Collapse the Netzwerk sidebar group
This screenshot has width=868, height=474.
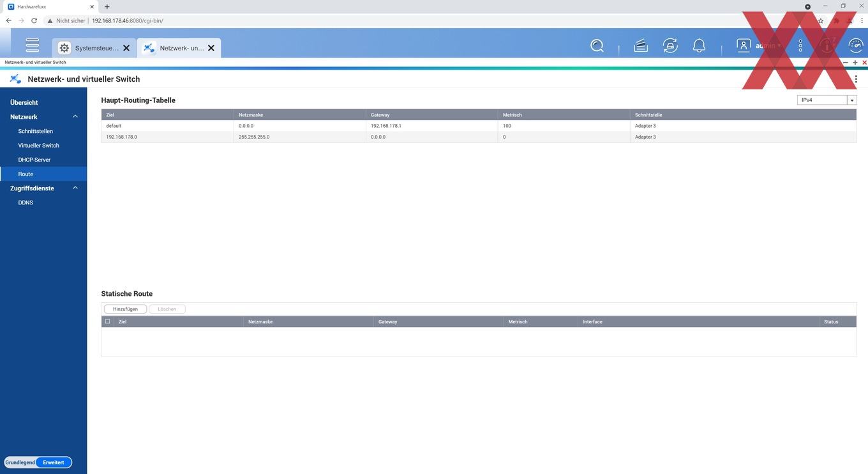(75, 117)
